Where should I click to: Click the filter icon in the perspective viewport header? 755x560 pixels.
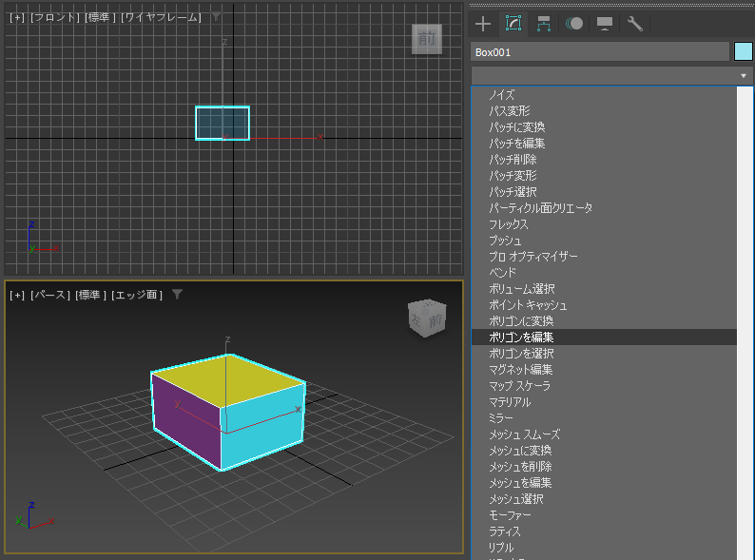(177, 294)
